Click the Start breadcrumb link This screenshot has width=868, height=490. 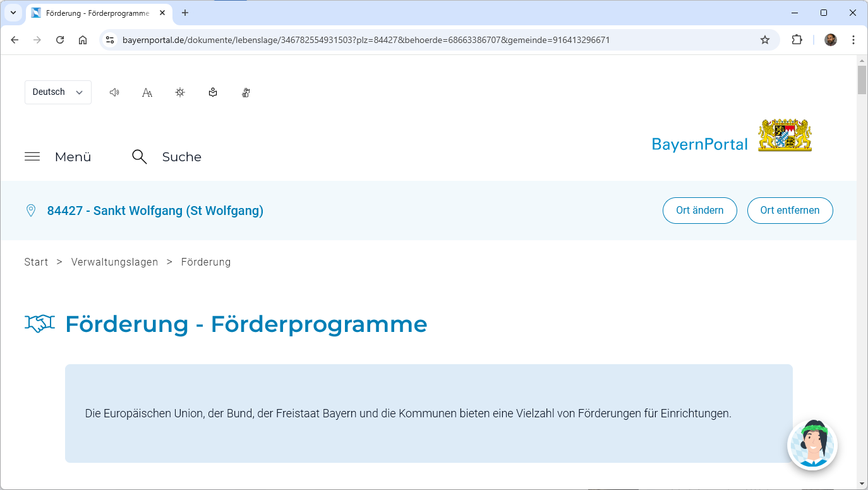coord(36,262)
